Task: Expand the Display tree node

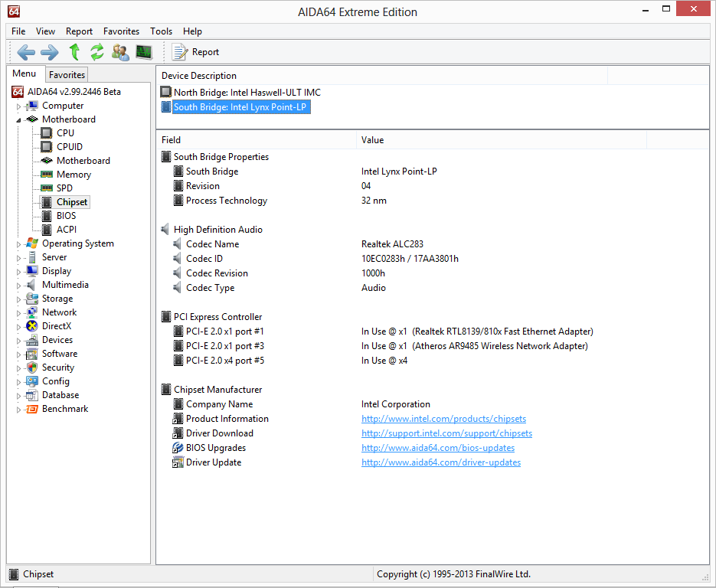Action: [18, 272]
